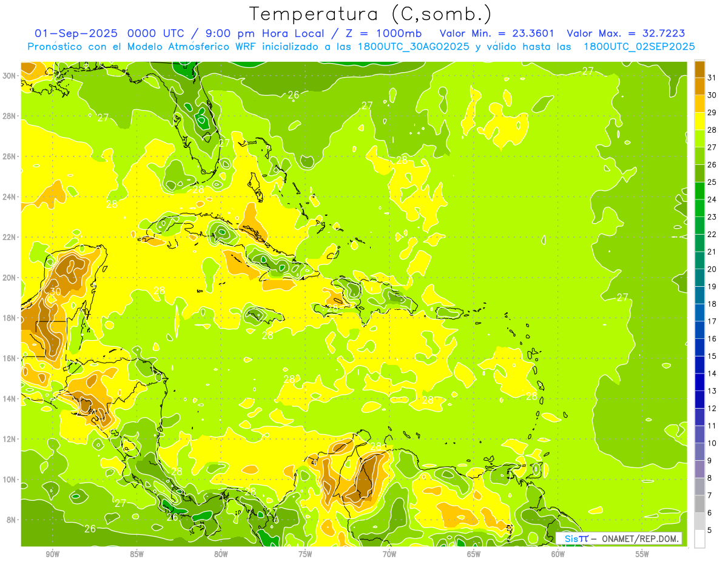
Task: Click the "75W" longitude axis label
Action: point(305,554)
